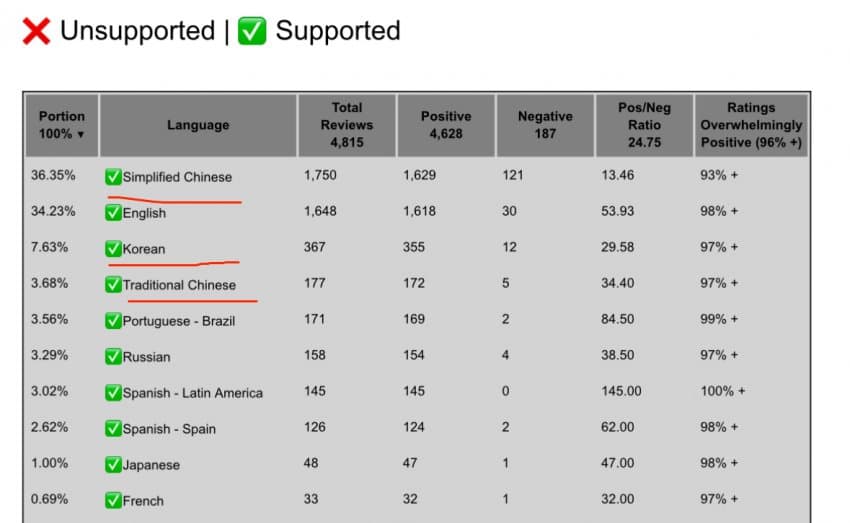Select the Negative 187 column header
850x523 pixels.
[x=545, y=125]
